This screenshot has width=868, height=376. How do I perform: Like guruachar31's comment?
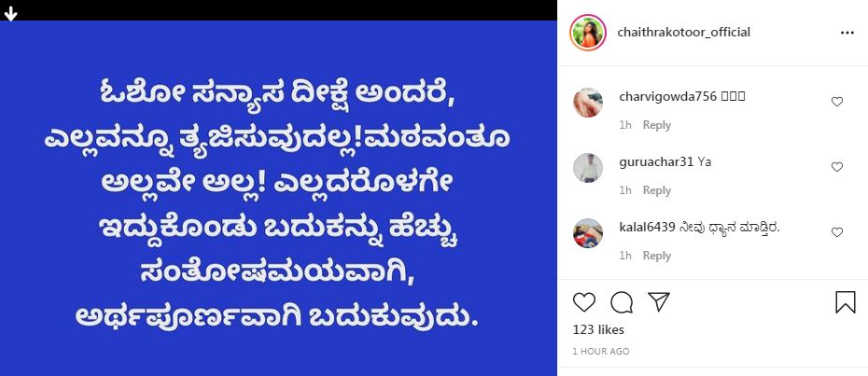837,167
